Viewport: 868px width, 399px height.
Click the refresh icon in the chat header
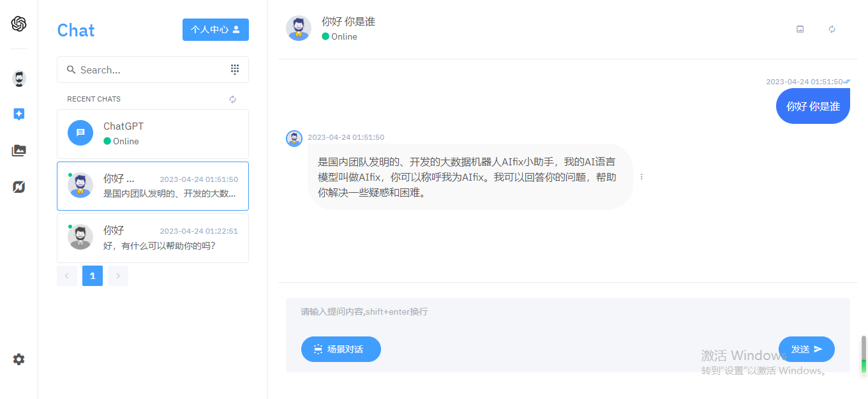(x=832, y=29)
